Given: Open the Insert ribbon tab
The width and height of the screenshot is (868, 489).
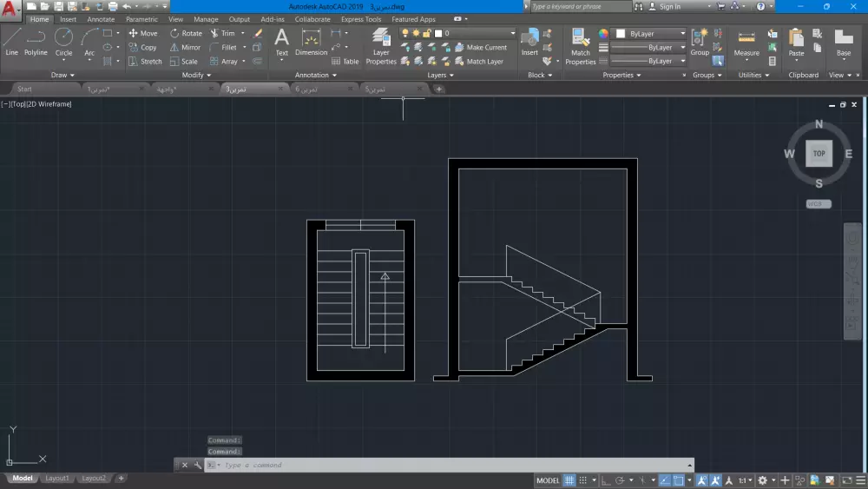Looking at the screenshot, I should pos(68,19).
